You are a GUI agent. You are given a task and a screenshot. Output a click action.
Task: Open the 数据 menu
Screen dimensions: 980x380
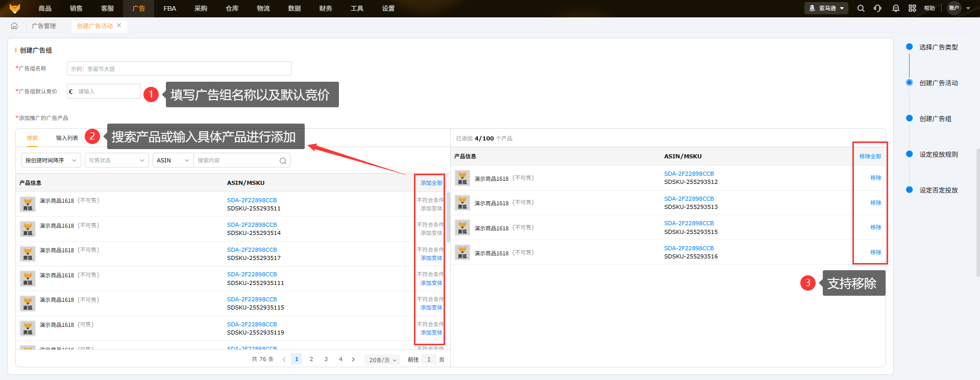[x=295, y=8]
